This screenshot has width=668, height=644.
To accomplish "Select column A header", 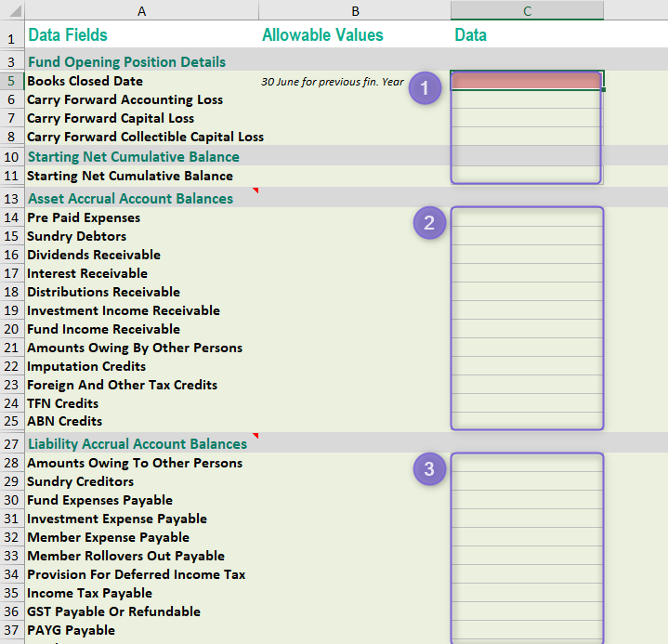I will 142,10.
